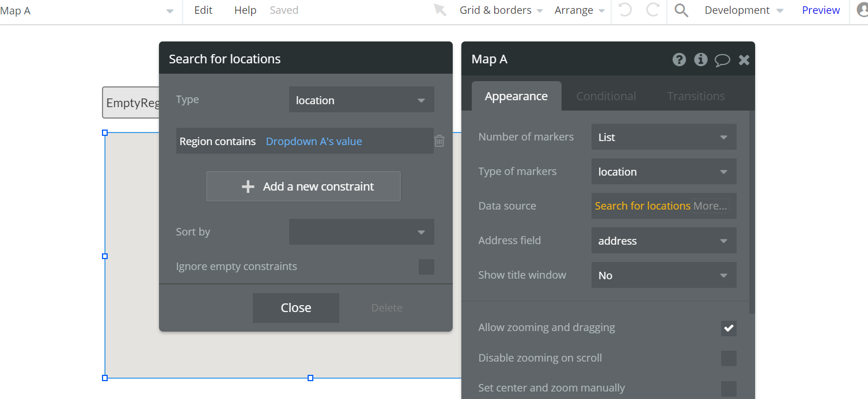Open the Address field dropdown
Viewport: 868px width, 399px height.
[664, 241]
